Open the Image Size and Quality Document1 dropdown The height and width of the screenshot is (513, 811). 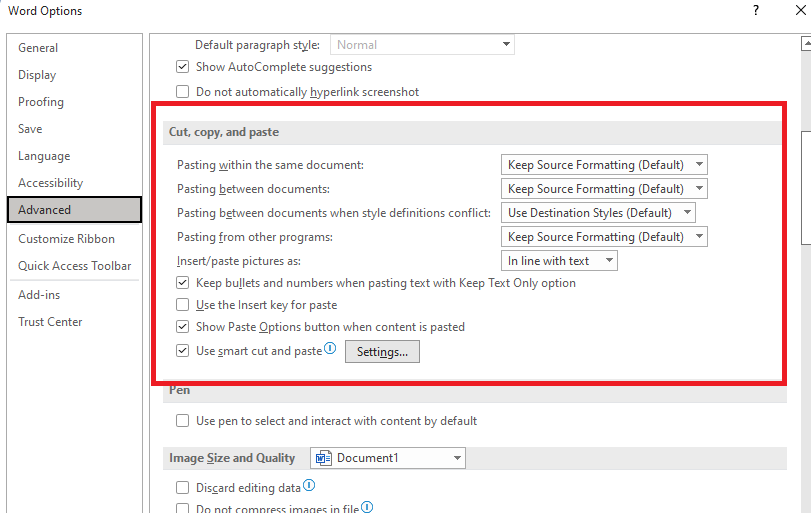point(388,458)
